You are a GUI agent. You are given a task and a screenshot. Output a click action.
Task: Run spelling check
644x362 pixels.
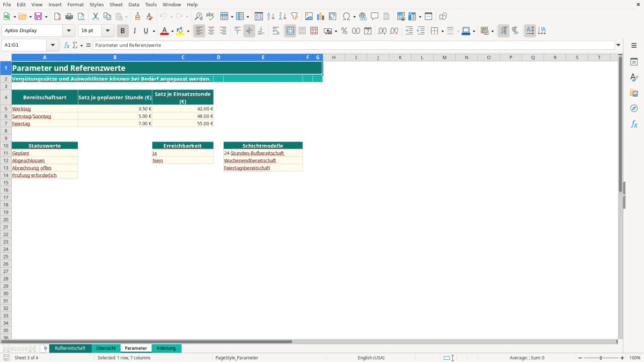pos(210,17)
